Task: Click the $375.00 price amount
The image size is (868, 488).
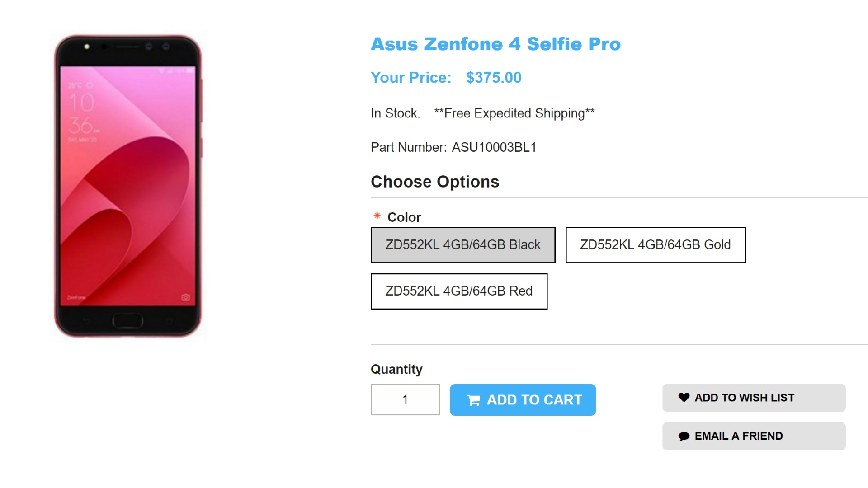Action: tap(494, 78)
